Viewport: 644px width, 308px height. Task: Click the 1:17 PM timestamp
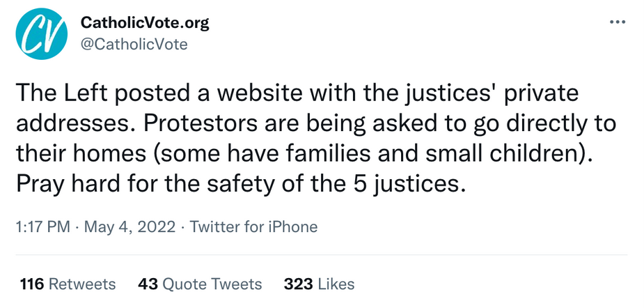(42, 227)
